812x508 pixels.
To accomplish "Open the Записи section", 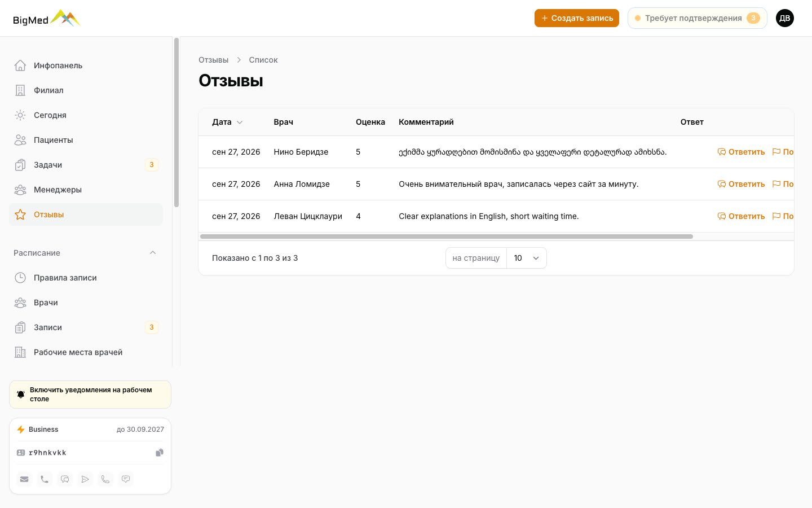I will tap(86, 327).
